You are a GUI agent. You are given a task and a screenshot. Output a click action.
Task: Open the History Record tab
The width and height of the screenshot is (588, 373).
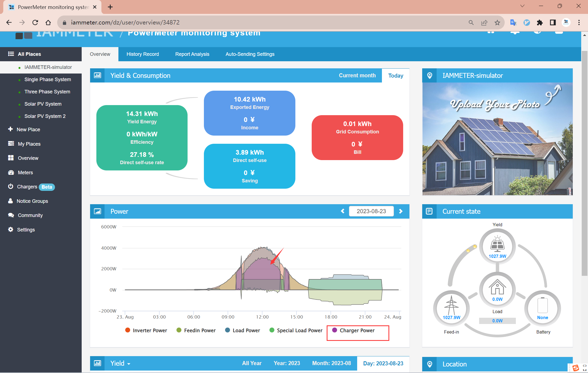click(x=143, y=54)
